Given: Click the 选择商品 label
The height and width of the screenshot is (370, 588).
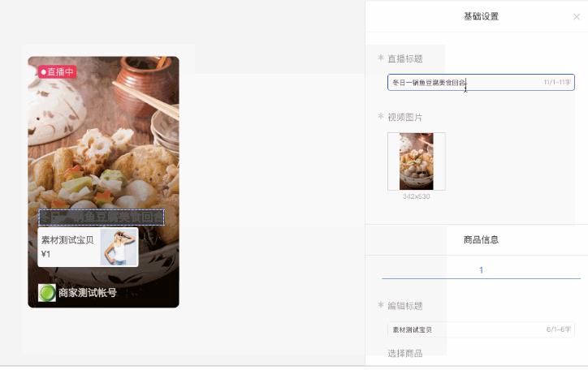Looking at the screenshot, I should [405, 353].
